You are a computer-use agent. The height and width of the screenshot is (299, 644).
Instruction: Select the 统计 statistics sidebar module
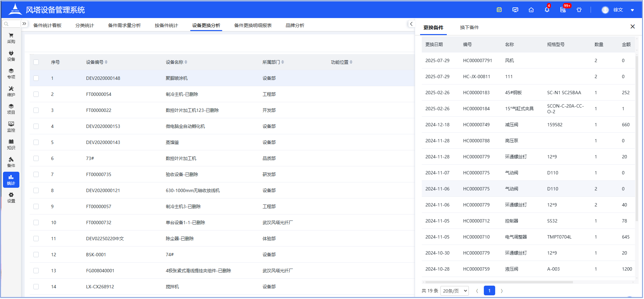pyautogui.click(x=11, y=180)
